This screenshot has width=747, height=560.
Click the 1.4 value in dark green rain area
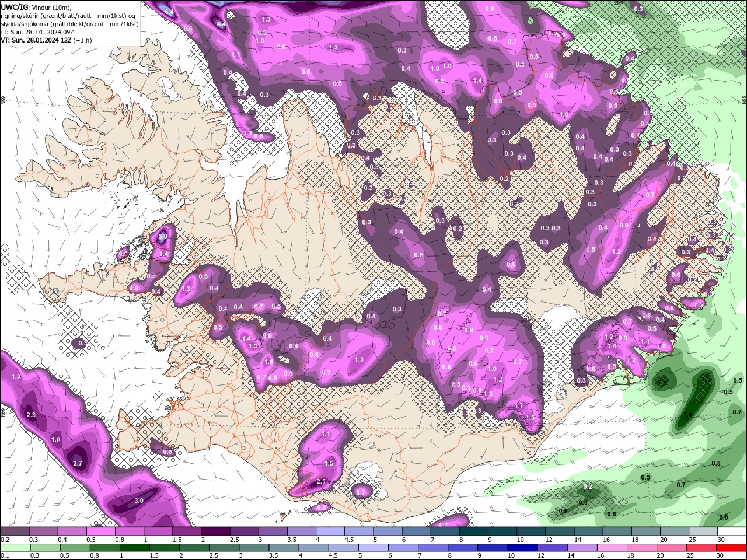click(687, 414)
